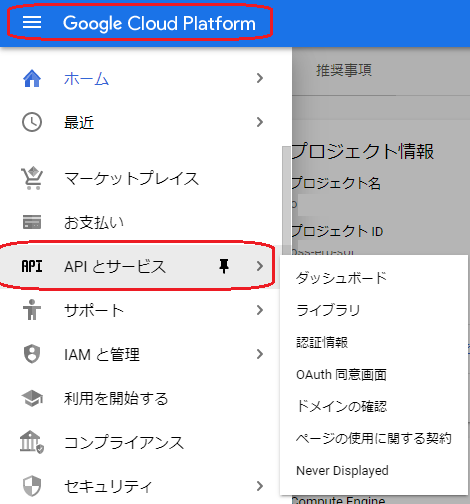Expand the APIとサービス submenu chevron
Screen dimensions: 470x504
(260, 266)
